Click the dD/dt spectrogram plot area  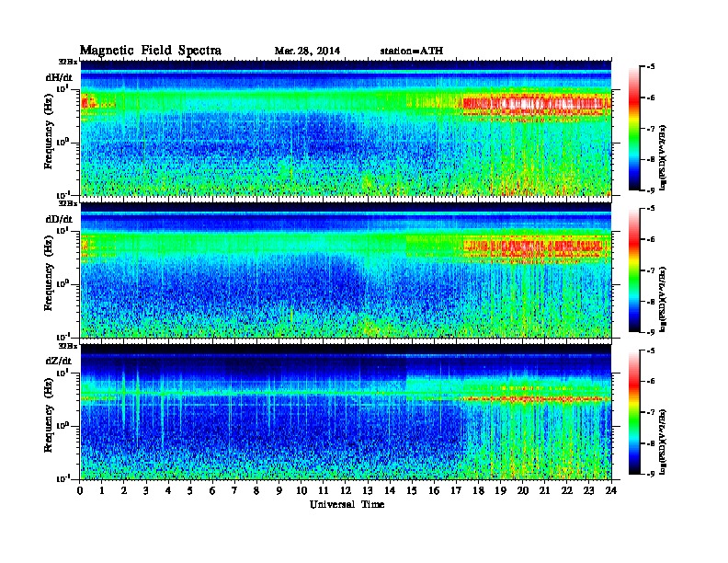click(346, 270)
